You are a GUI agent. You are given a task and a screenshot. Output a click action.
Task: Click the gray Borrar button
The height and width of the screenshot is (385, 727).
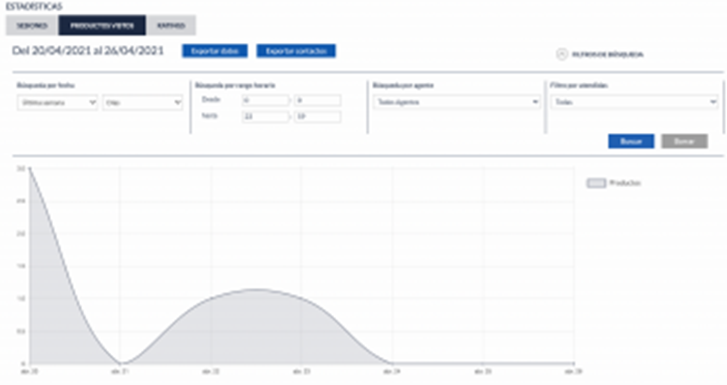[x=684, y=141]
